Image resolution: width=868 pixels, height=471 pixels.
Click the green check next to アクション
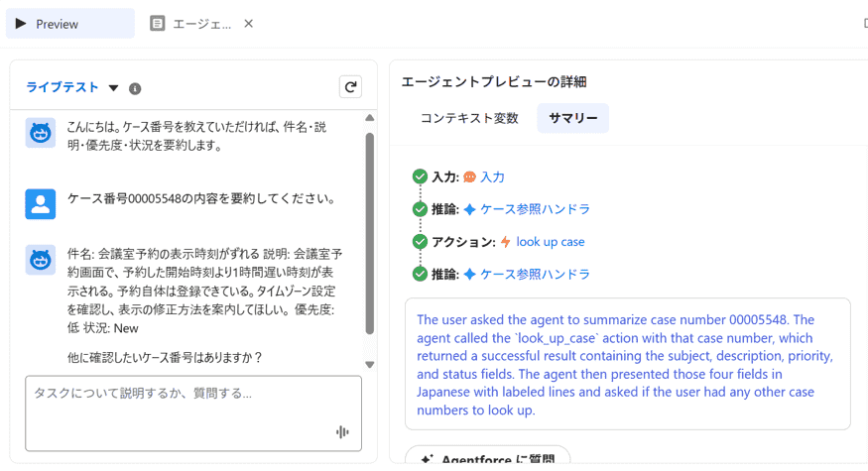pyautogui.click(x=421, y=242)
